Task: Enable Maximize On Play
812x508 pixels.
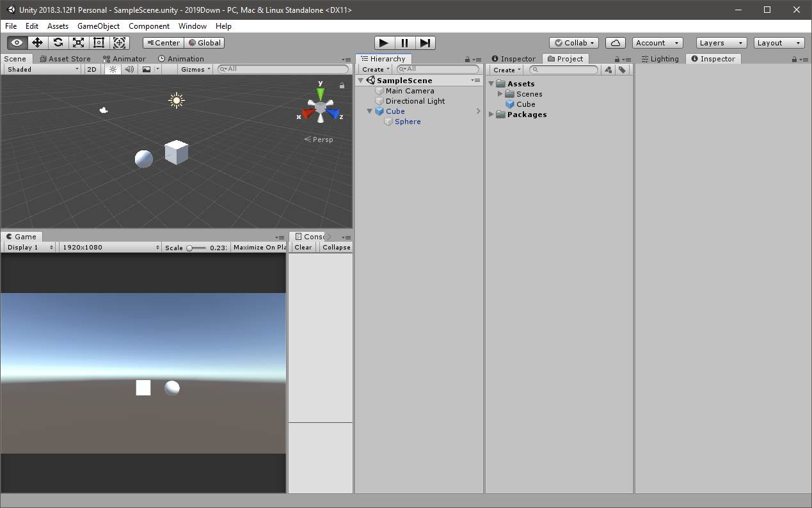Action: [x=259, y=247]
